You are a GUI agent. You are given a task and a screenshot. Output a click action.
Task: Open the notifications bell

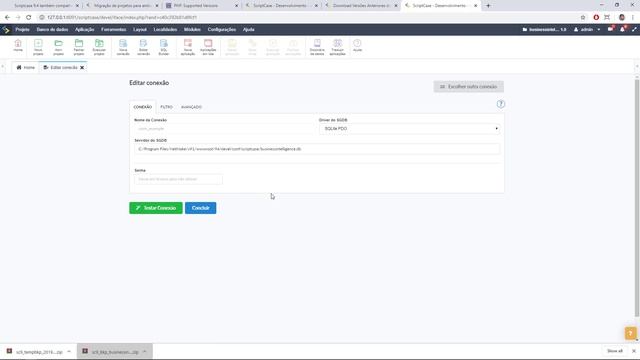pyautogui.click(x=622, y=29)
